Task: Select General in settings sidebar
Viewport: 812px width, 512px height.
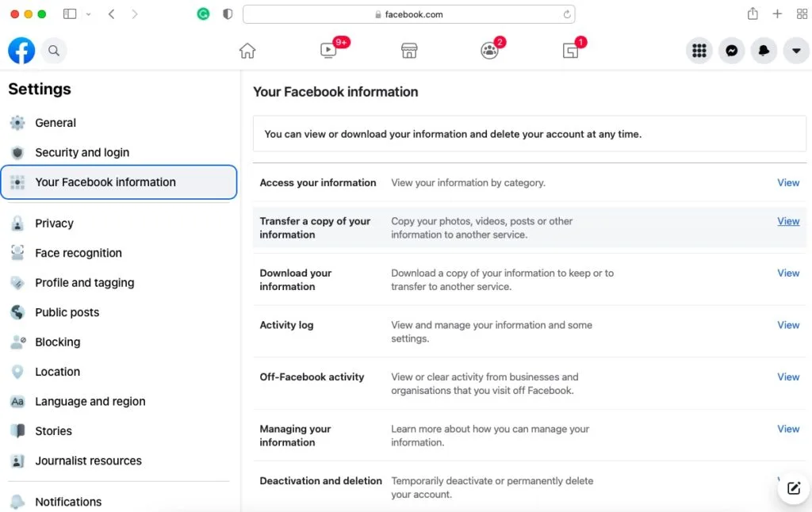Action: pos(56,123)
